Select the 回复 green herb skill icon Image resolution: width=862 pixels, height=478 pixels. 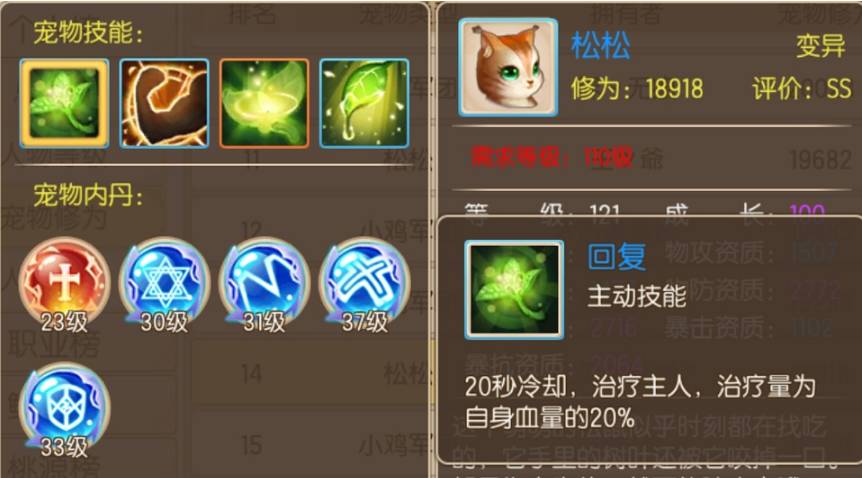pyautogui.click(x=64, y=103)
